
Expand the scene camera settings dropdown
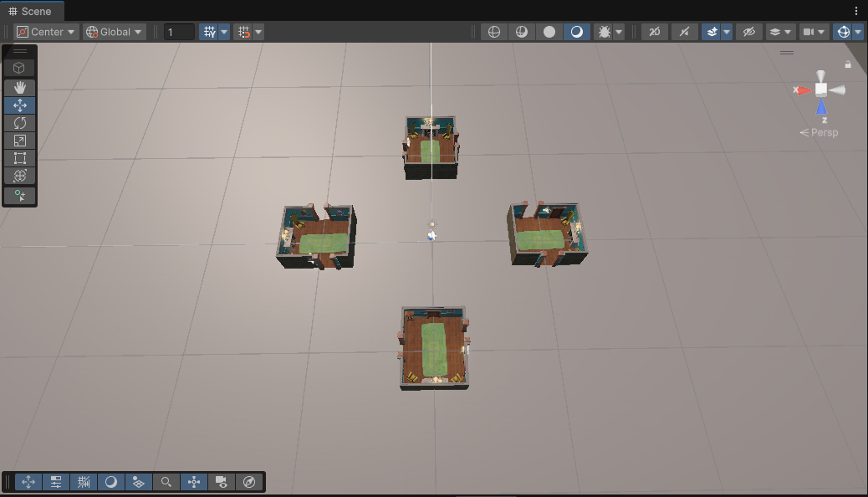click(x=823, y=32)
